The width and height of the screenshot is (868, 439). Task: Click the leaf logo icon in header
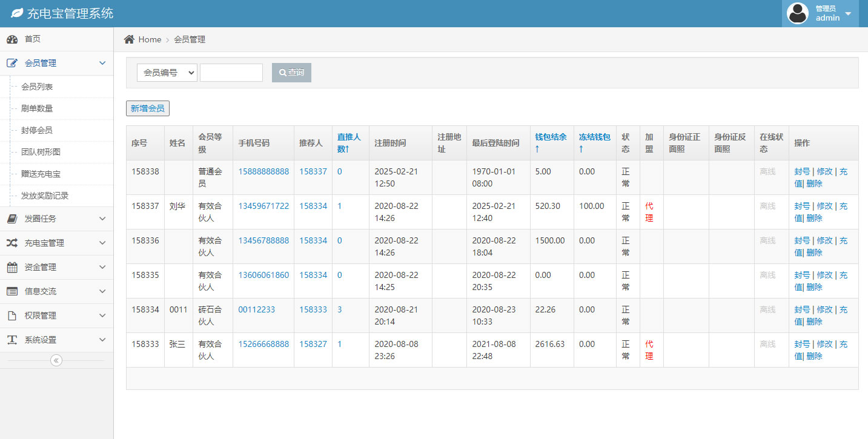17,13
